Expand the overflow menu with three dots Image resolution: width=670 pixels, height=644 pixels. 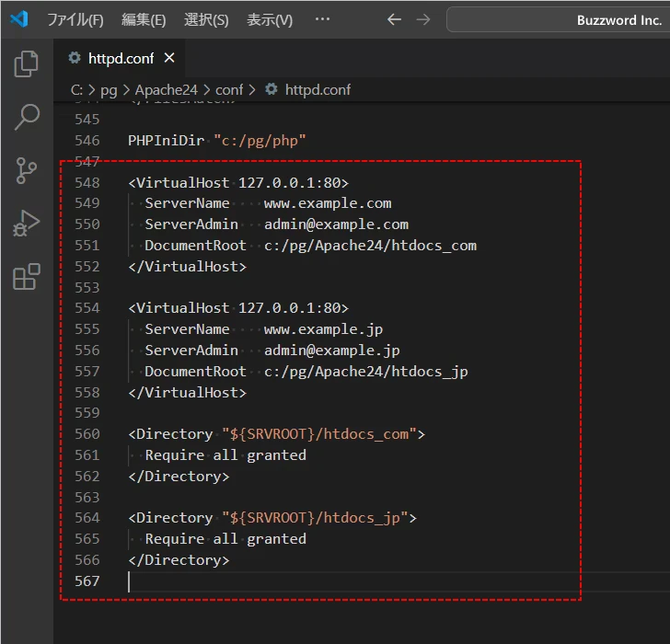pos(322,19)
